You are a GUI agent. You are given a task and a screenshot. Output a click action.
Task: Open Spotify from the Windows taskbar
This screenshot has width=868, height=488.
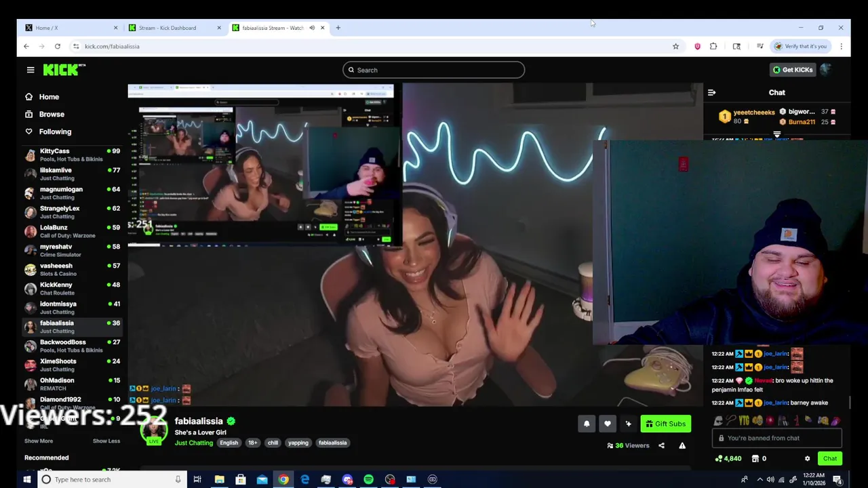pos(368,479)
